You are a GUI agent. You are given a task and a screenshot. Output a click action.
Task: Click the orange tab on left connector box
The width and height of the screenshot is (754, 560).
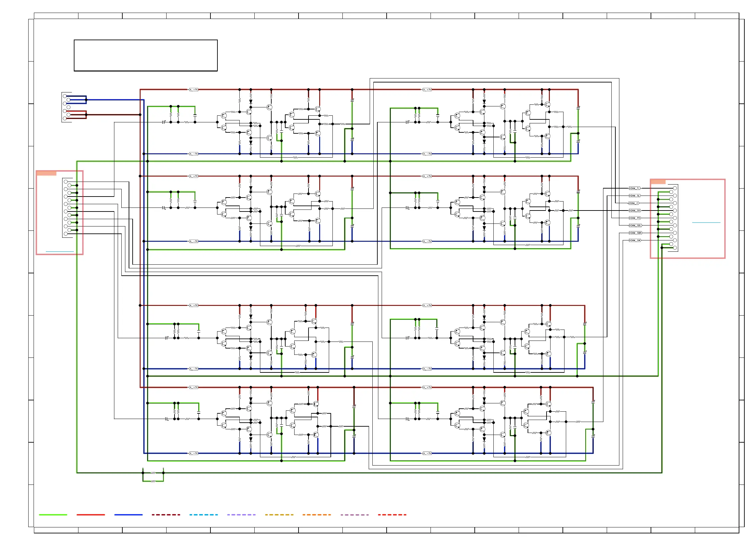point(47,173)
